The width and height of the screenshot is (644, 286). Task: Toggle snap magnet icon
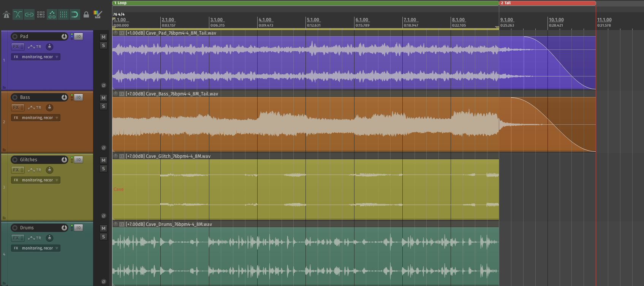[75, 15]
